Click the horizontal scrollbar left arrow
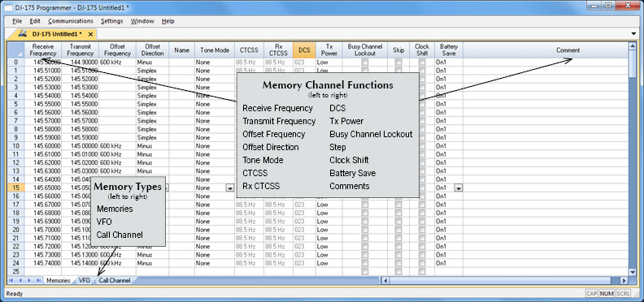Viewport: 644px width, 302px height. [385, 281]
